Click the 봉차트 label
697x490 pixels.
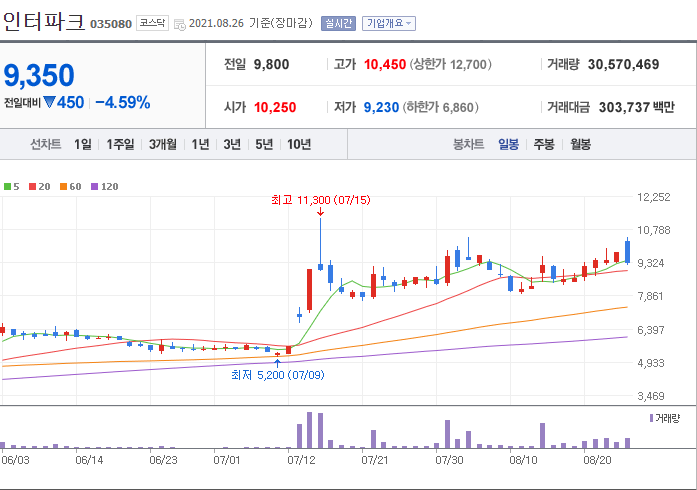[x=468, y=144]
